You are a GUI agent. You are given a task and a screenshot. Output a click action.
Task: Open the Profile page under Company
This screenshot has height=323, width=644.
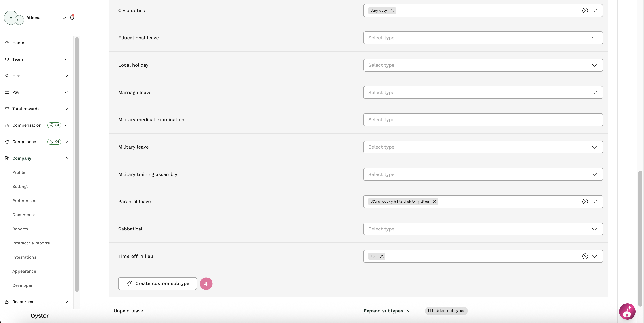19,172
